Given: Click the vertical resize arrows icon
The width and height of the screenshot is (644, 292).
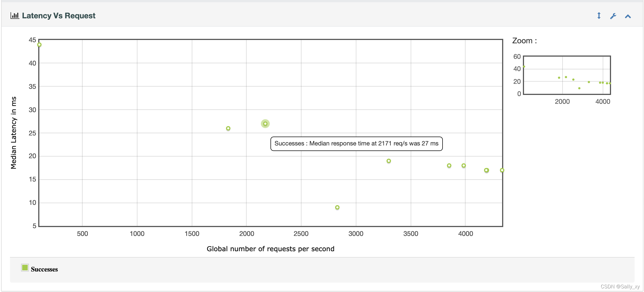Looking at the screenshot, I should click(x=599, y=16).
